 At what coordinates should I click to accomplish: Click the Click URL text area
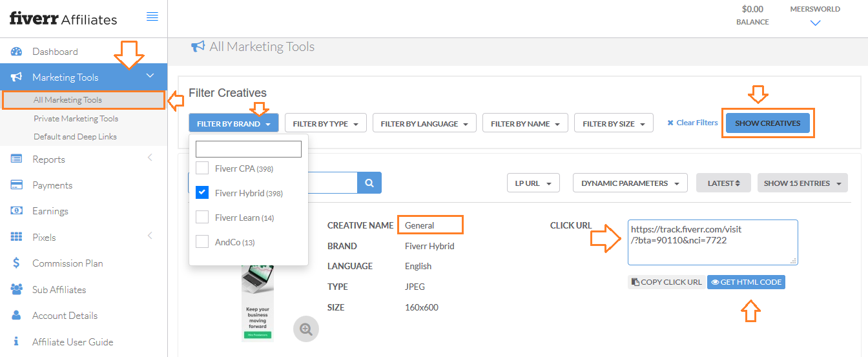coord(712,242)
